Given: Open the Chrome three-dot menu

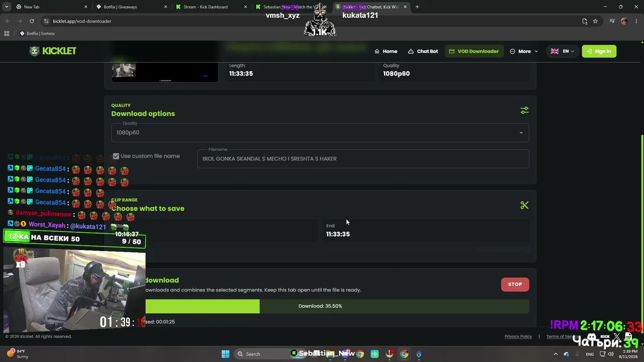Looking at the screenshot, I should 636,21.
